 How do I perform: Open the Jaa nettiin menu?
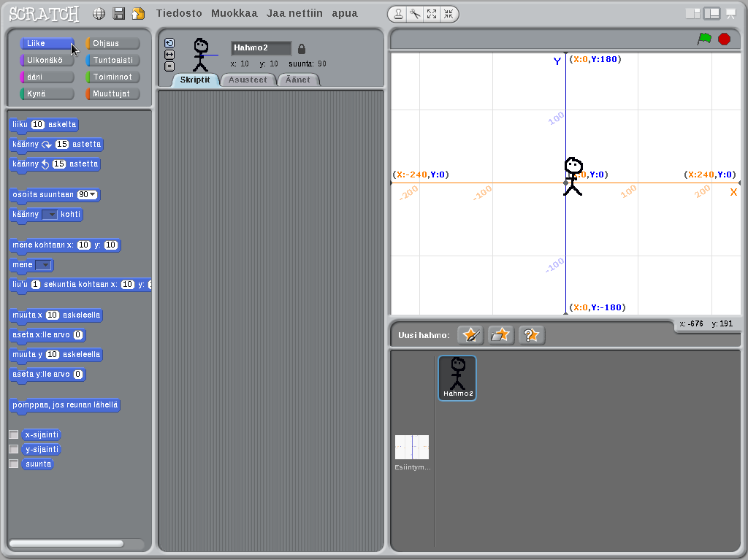click(x=294, y=13)
